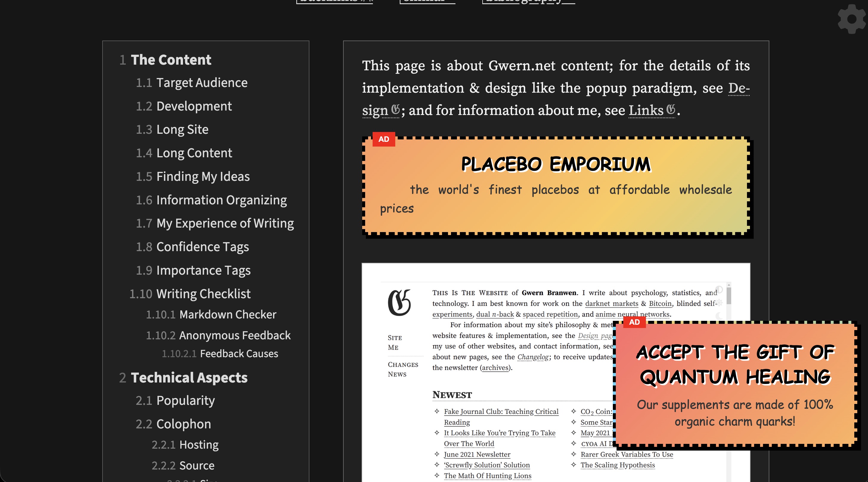Image resolution: width=868 pixels, height=482 pixels.
Task: Open the darknet markets link in preview
Action: pyautogui.click(x=612, y=304)
